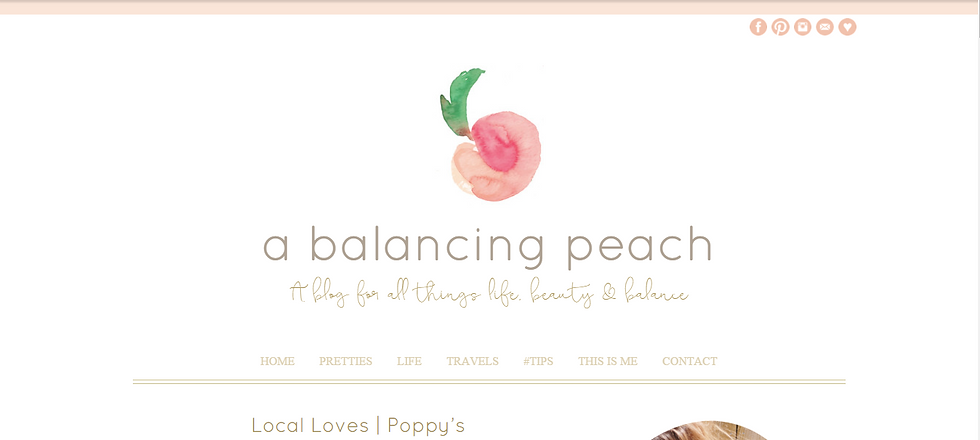View the THIS IS ME page
Screen dimensions: 980x440
click(x=608, y=361)
